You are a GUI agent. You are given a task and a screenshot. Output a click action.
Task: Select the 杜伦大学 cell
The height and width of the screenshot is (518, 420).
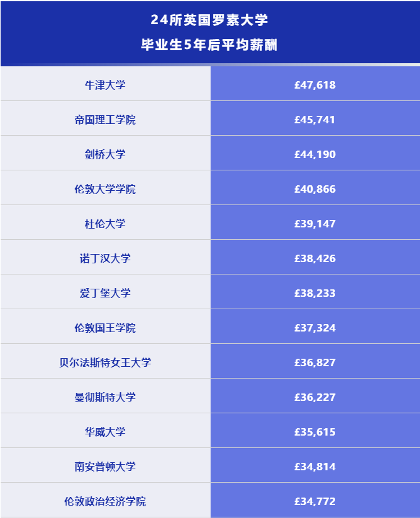pos(105,224)
